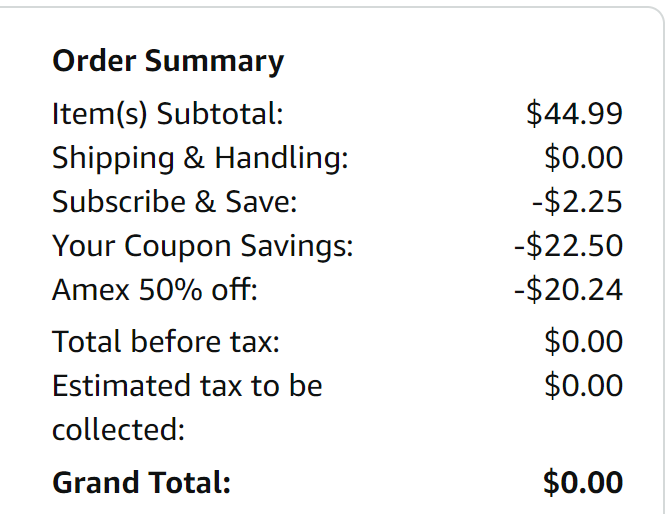Select the Total before tax $0.00 amount
Viewport: 668px width, 514px height.
[x=583, y=342]
